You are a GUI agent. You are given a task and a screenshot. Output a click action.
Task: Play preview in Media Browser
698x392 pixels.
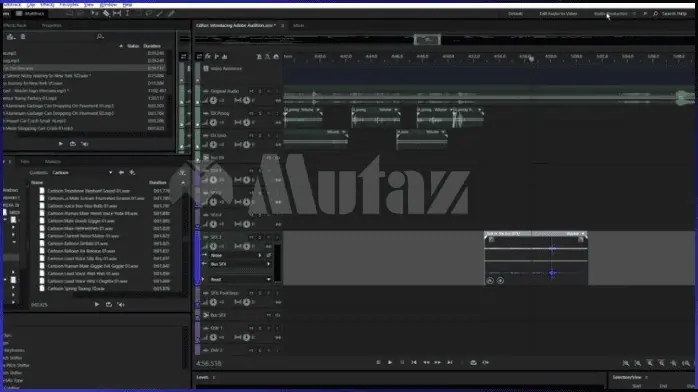pyautogui.click(x=97, y=304)
